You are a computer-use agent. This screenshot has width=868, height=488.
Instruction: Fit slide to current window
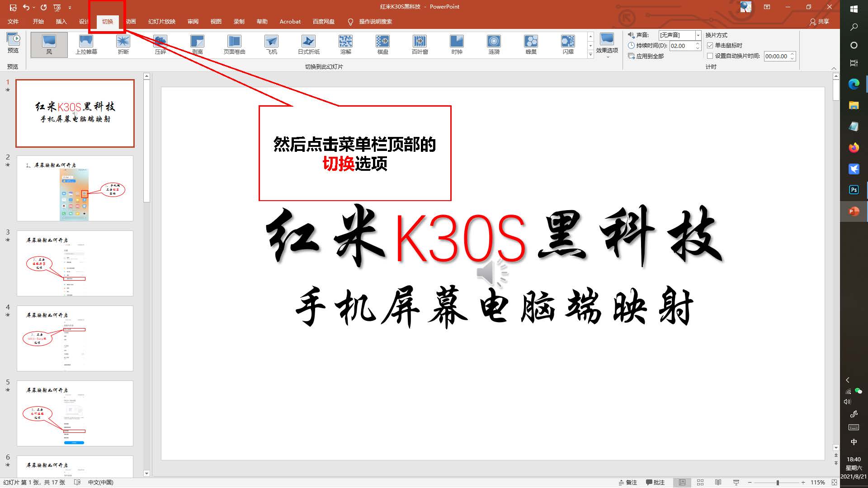pos(834,482)
